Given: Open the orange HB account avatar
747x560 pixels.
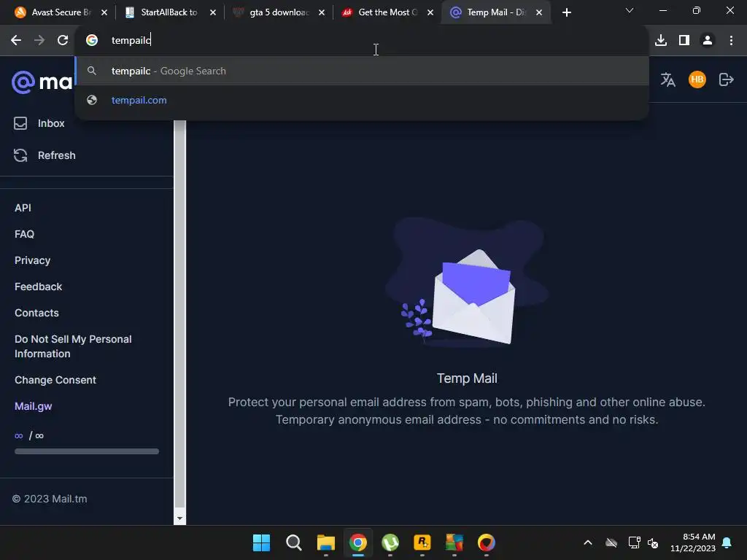Looking at the screenshot, I should [697, 79].
